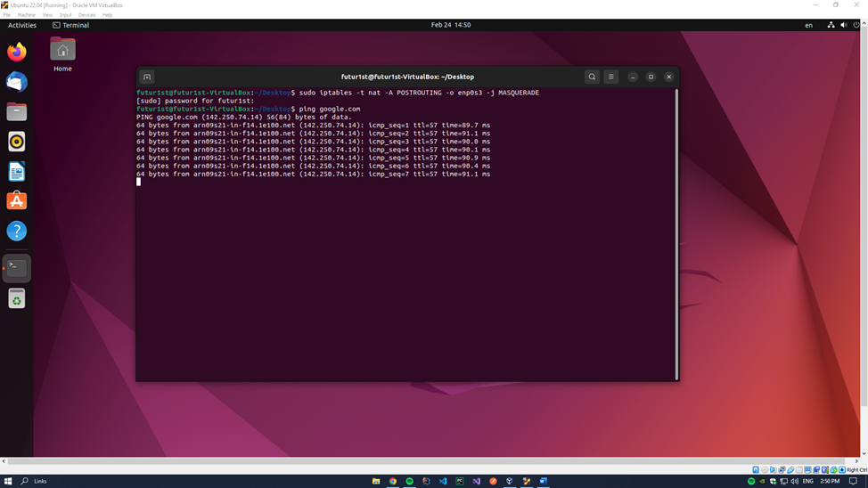The width and height of the screenshot is (868, 488).
Task: Click the Windows taskbar search icon
Action: coord(24,482)
